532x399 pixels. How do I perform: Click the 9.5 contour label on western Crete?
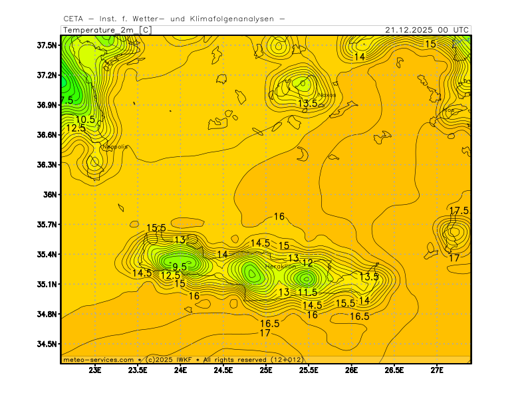(x=180, y=267)
